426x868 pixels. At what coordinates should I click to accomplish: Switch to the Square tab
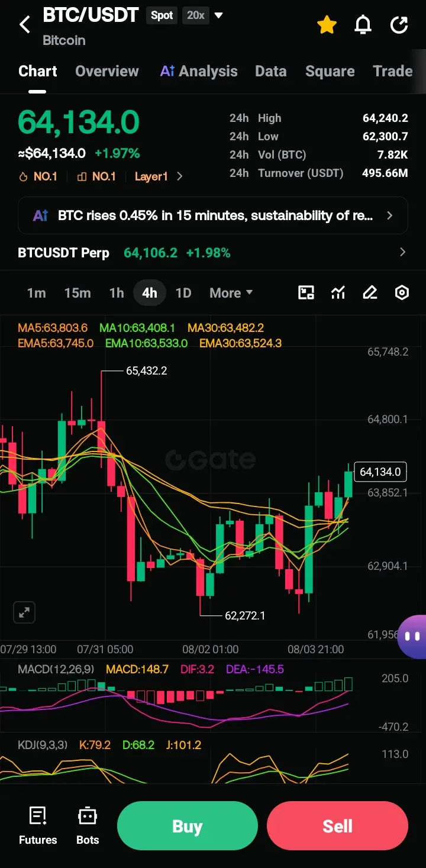pos(330,71)
